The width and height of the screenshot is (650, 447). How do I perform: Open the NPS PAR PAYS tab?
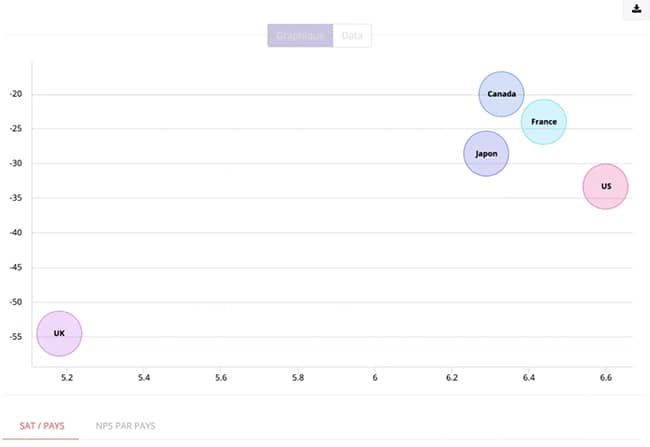coord(126,426)
